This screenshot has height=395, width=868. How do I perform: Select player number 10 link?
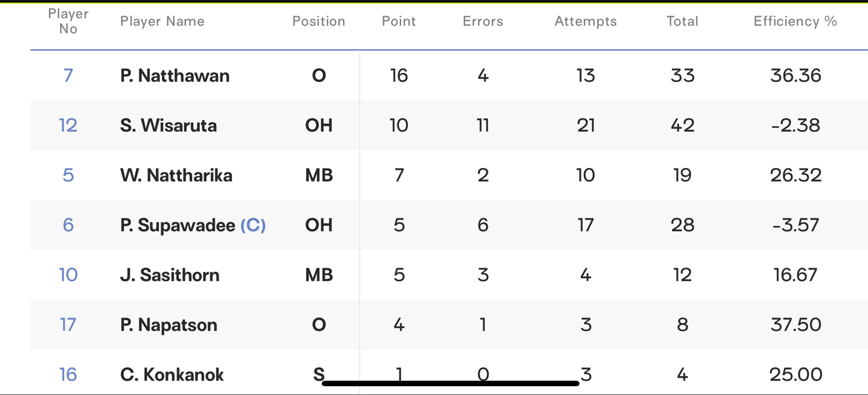[68, 275]
